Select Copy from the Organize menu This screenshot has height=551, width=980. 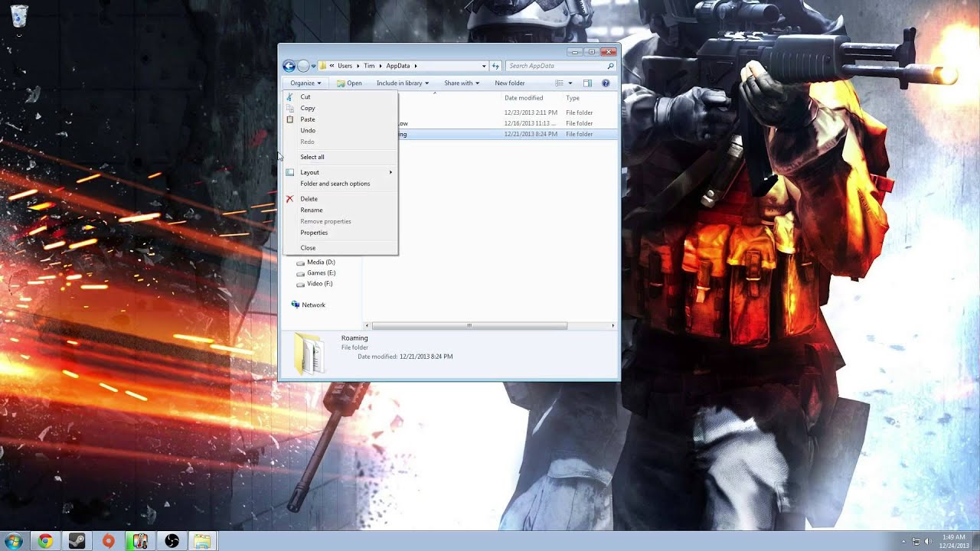point(340,108)
